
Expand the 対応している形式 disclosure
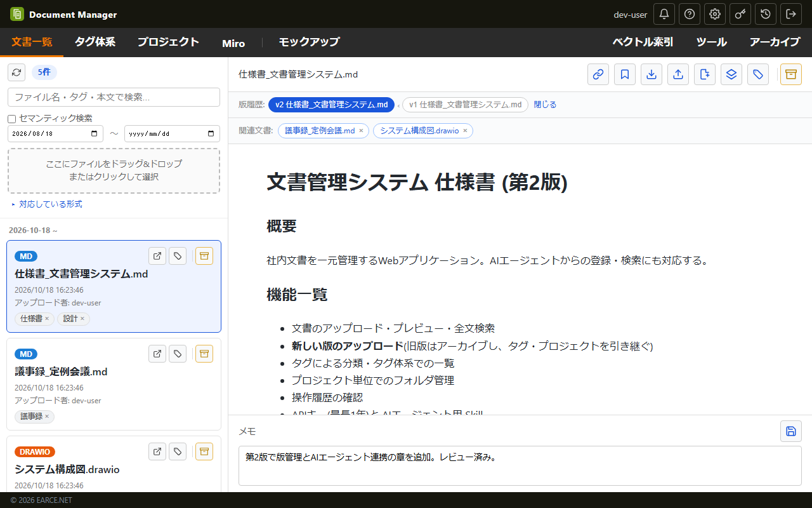(x=47, y=204)
